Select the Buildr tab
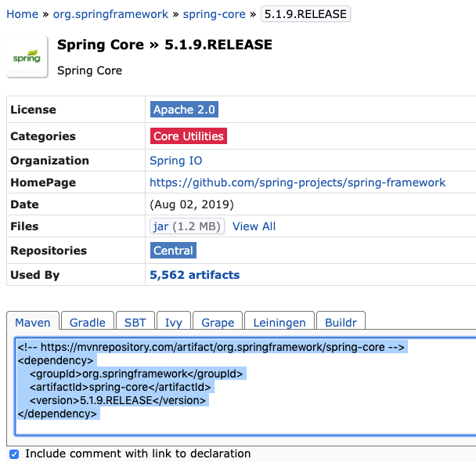The width and height of the screenshot is (476, 466). [341, 322]
